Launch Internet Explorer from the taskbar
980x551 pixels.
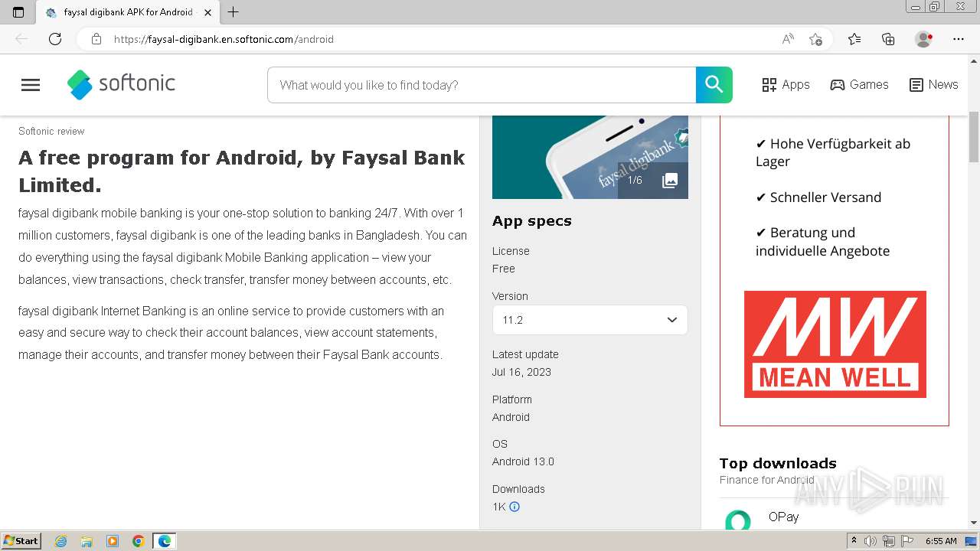61,541
